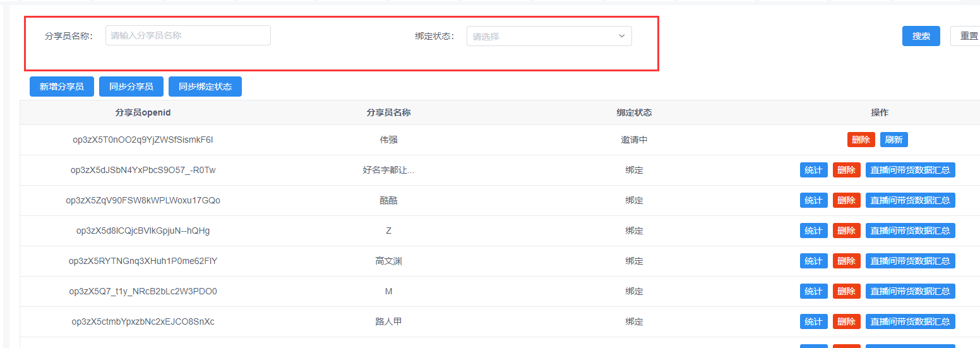This screenshot has height=348, width=980.
Task: Click the 分享员名称 input field
Action: point(188,35)
